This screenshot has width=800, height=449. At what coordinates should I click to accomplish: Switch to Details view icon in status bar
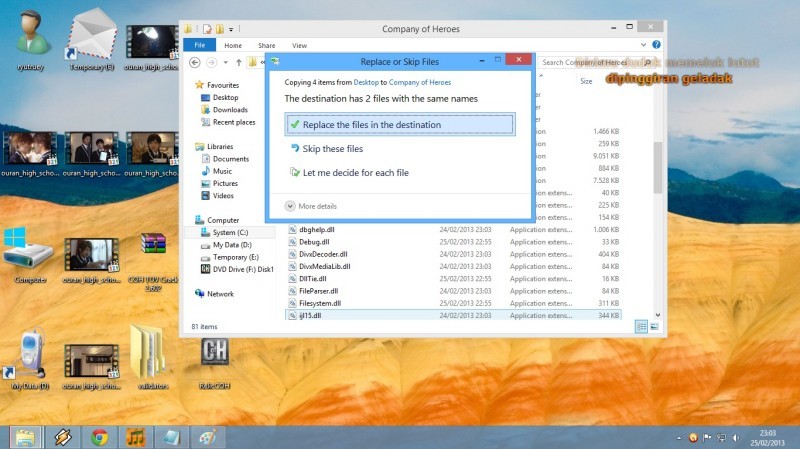(x=641, y=327)
